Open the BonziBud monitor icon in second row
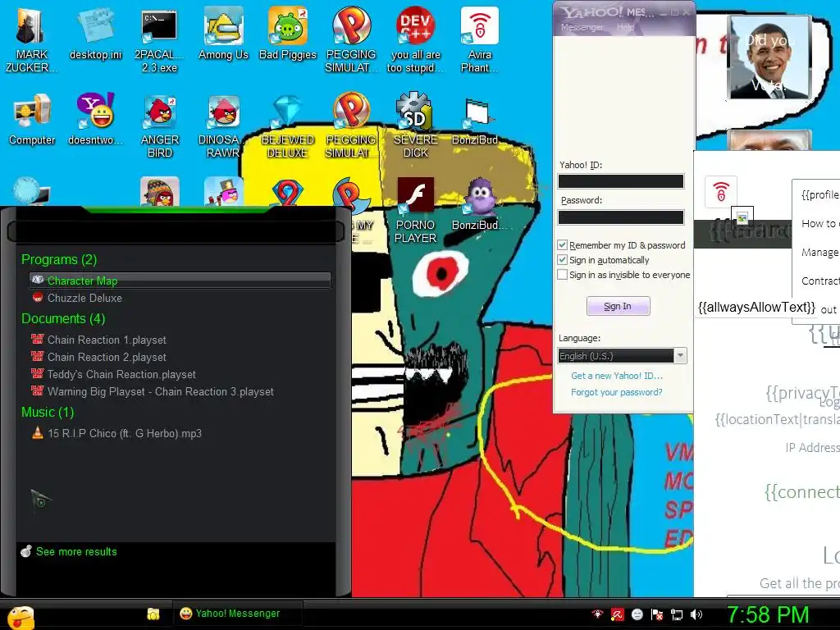The height and width of the screenshot is (630, 840). click(475, 121)
